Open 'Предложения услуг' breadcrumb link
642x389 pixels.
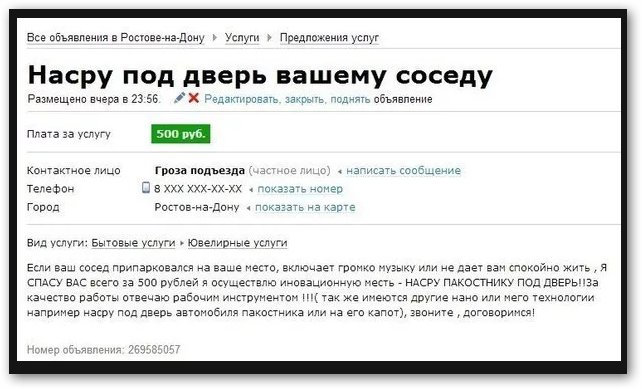tap(329, 38)
